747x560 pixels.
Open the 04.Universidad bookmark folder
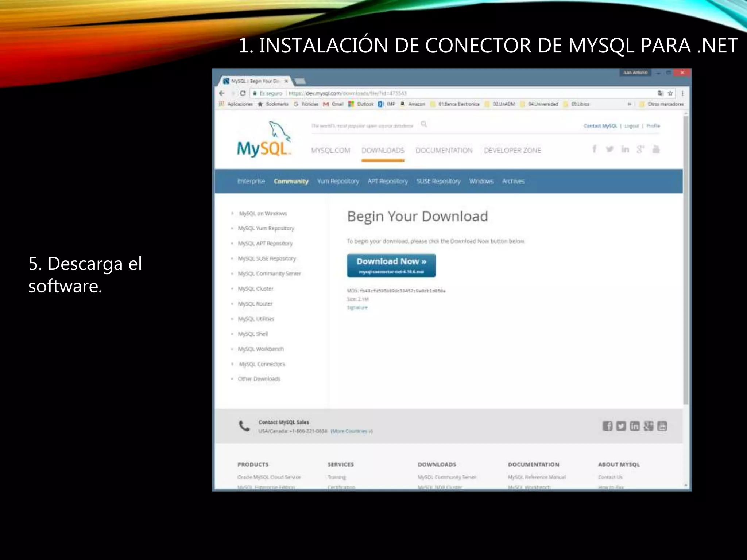(539, 104)
